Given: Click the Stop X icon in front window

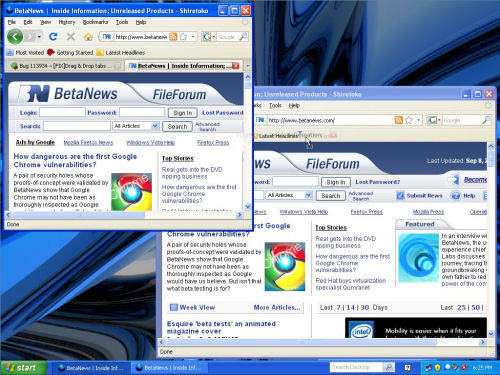Looking at the screenshot, I should (x=71, y=37).
